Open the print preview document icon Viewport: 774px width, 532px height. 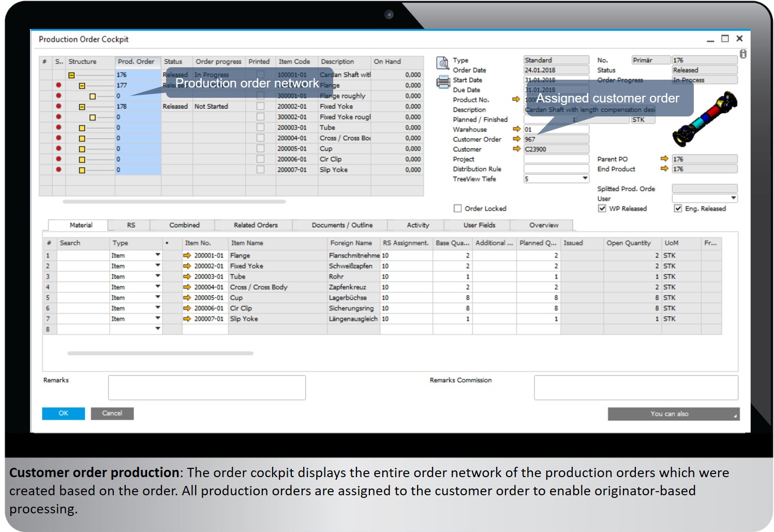click(443, 63)
